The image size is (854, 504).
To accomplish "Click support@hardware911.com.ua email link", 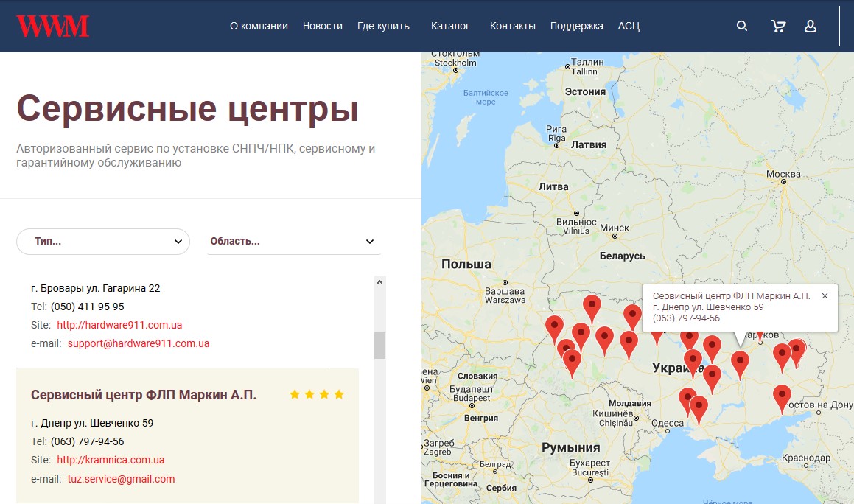I will [x=139, y=343].
